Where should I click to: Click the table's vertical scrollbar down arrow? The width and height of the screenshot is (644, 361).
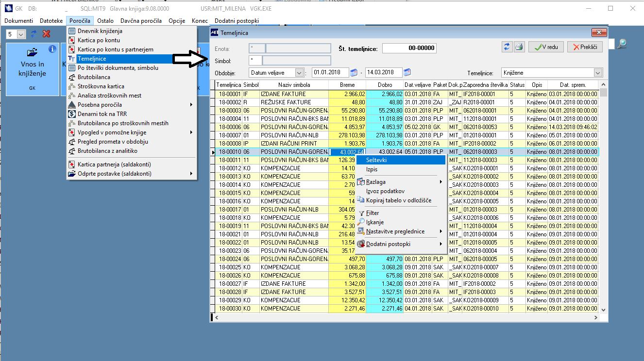(x=604, y=310)
